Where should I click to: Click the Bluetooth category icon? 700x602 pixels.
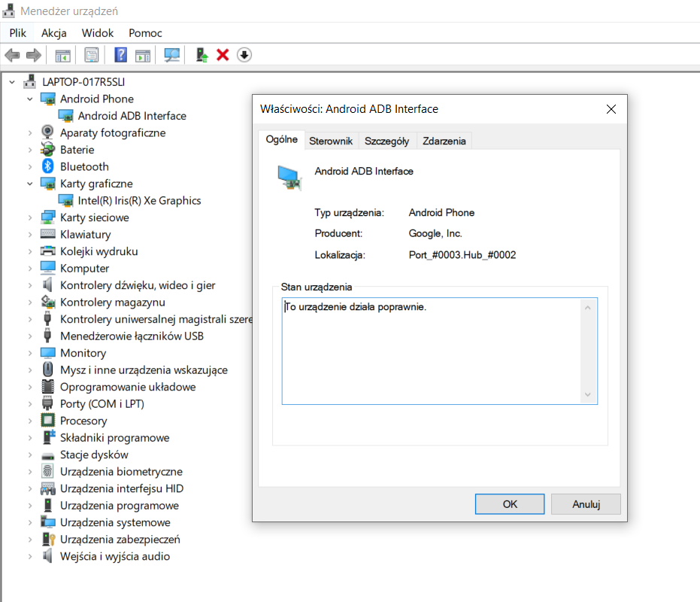pyautogui.click(x=47, y=166)
